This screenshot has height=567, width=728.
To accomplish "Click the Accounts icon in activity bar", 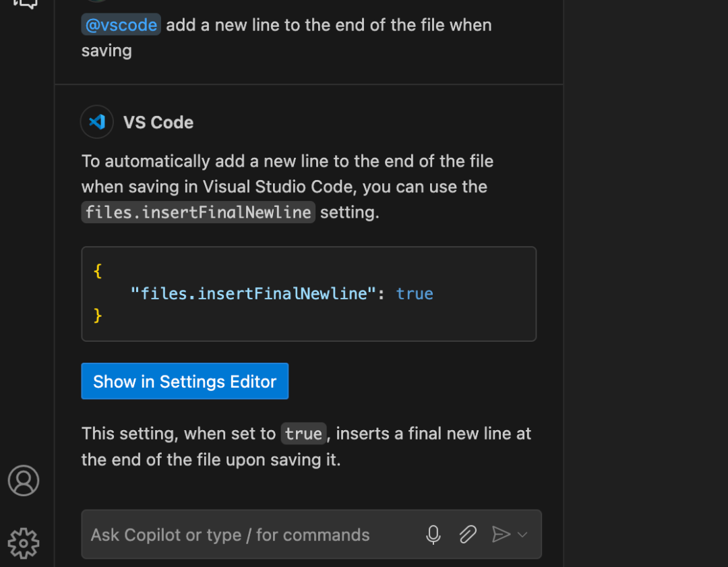I will click(24, 481).
